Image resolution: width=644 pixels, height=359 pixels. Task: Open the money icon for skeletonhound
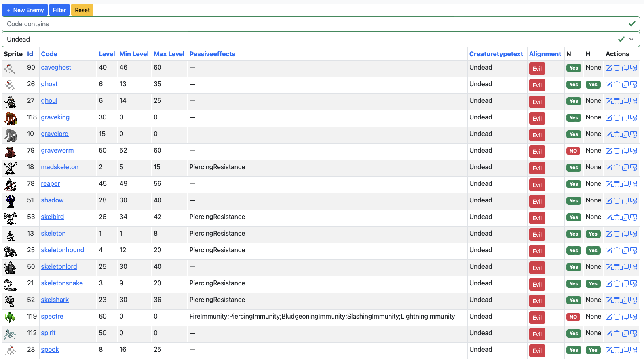(633, 251)
